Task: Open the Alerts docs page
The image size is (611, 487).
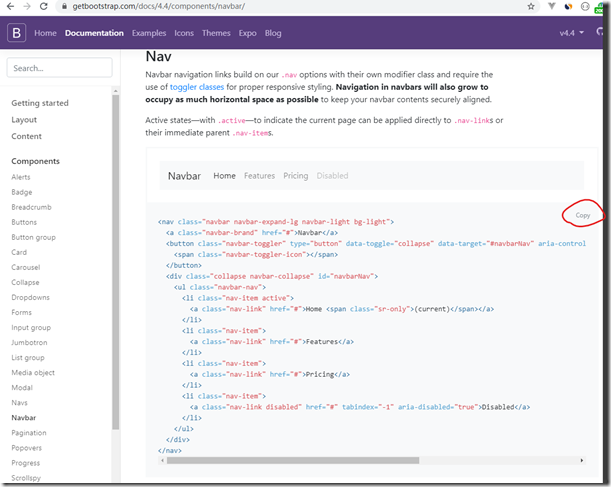Action: pyautogui.click(x=21, y=177)
